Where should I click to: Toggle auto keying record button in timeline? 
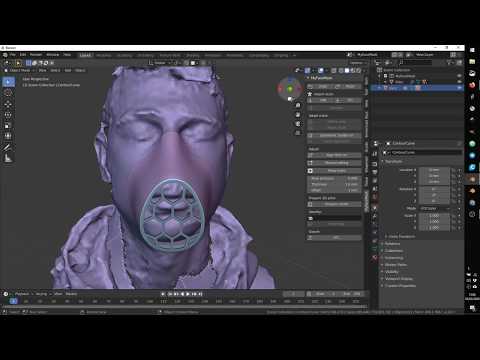pyautogui.click(x=163, y=294)
